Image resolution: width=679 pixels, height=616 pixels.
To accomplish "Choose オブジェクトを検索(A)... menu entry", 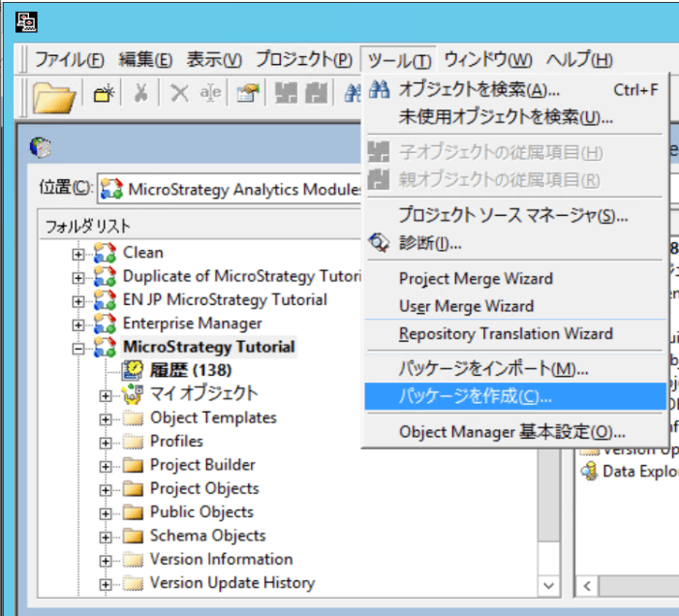I will (515, 90).
